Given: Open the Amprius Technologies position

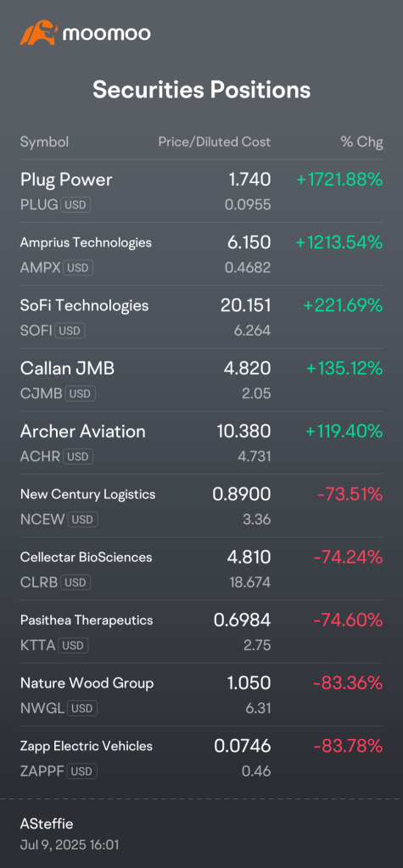Looking at the screenshot, I should point(201,254).
